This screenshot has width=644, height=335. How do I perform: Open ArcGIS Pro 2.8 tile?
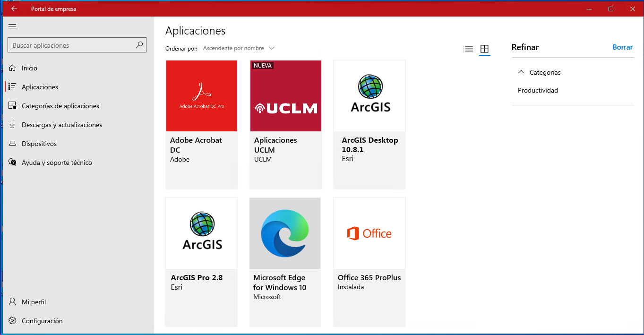click(202, 261)
